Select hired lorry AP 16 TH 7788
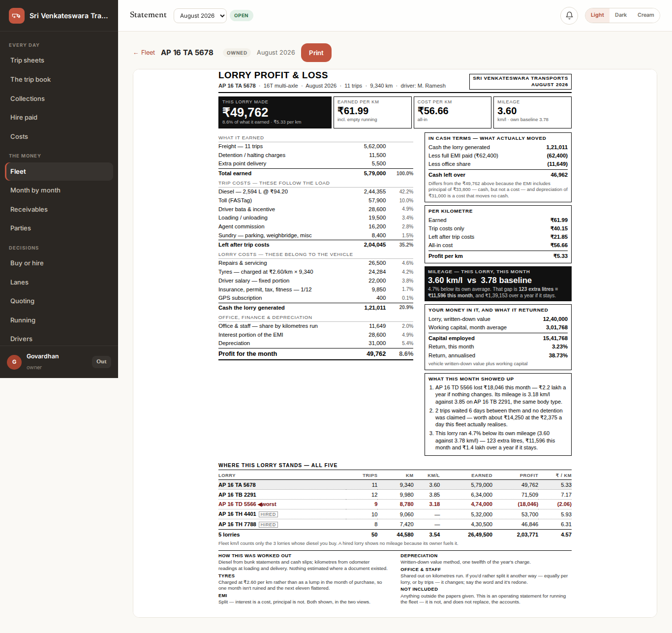 pyautogui.click(x=395, y=525)
